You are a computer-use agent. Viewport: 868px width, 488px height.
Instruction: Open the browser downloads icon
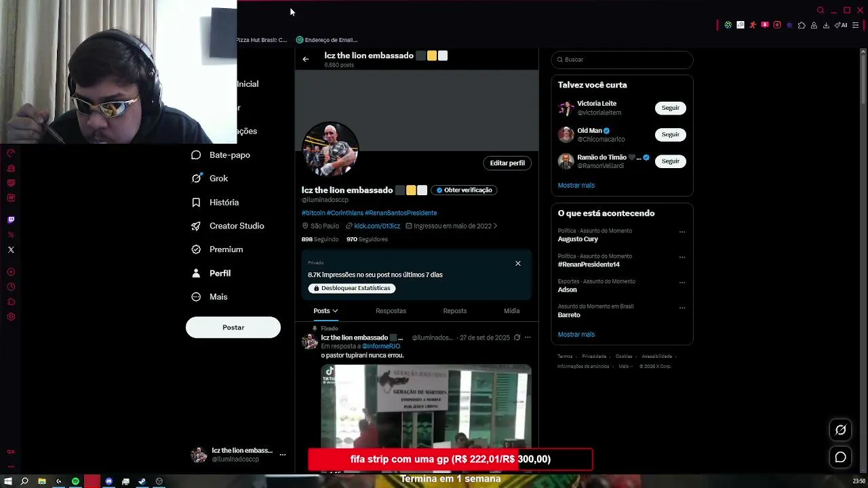click(x=826, y=25)
